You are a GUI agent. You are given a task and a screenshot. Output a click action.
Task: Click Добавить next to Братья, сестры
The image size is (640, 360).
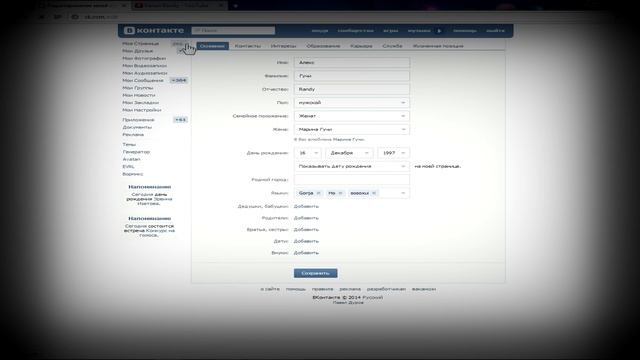(306, 229)
